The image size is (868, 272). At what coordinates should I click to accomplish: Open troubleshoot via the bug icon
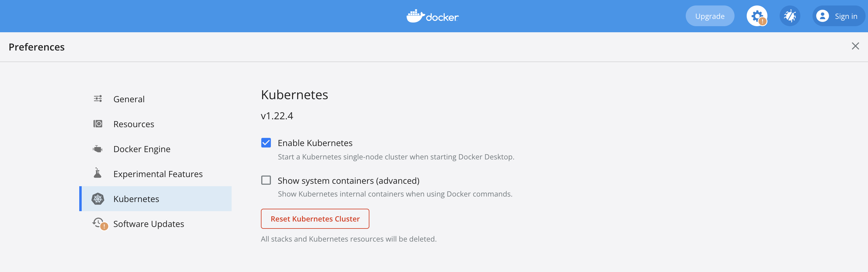789,16
